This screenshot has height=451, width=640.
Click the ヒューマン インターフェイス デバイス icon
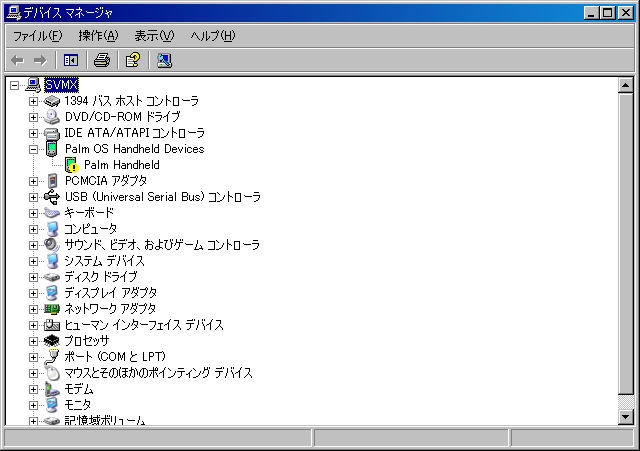52,325
